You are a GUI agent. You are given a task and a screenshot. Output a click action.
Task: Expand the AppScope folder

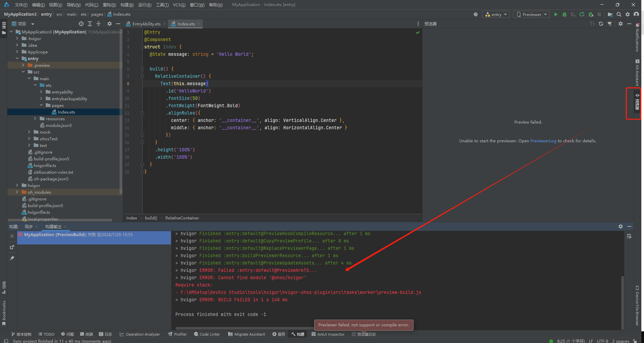click(17, 52)
